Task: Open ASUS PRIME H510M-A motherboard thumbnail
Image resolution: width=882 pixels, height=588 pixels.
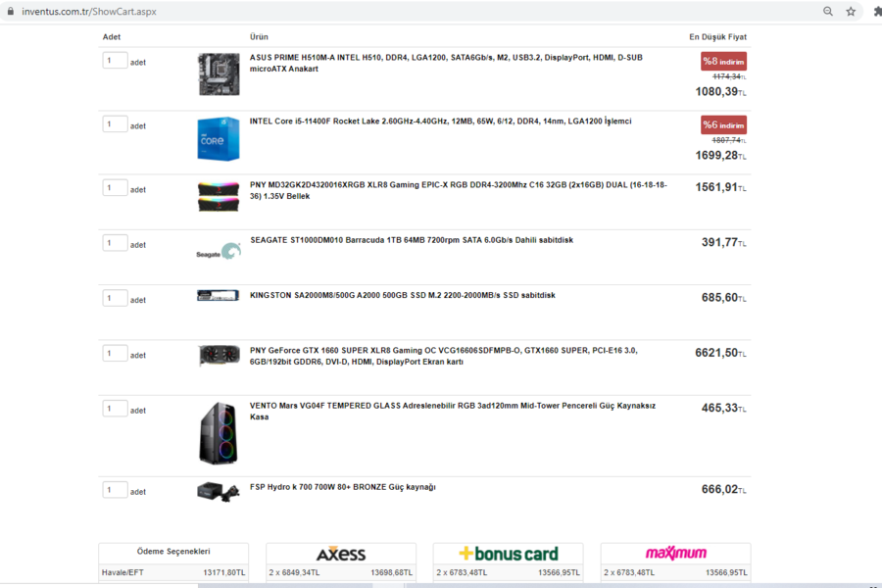Action: click(219, 74)
